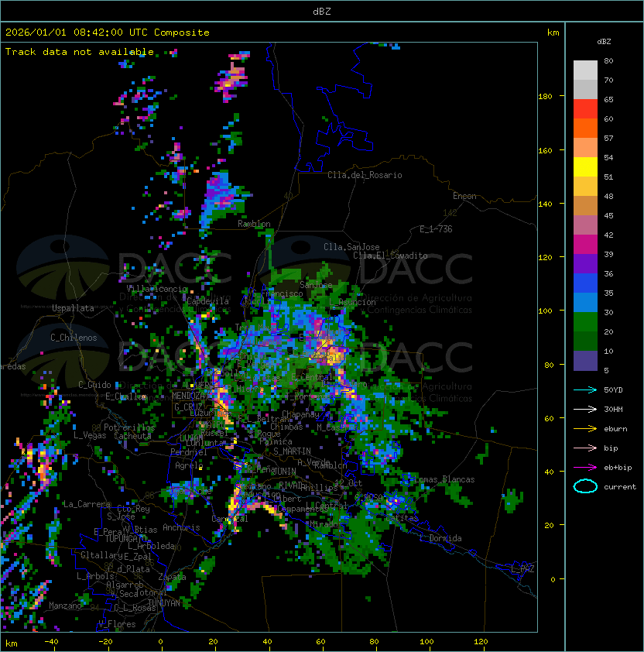Screen dimensions: 644x652
Task: Click the white 30HM arrow icon
Action: point(585,409)
